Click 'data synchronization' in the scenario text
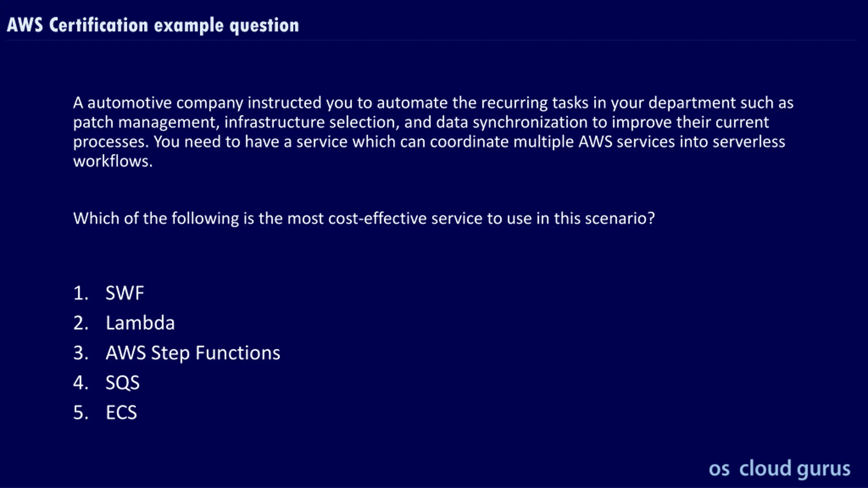868x488 pixels. 512,123
